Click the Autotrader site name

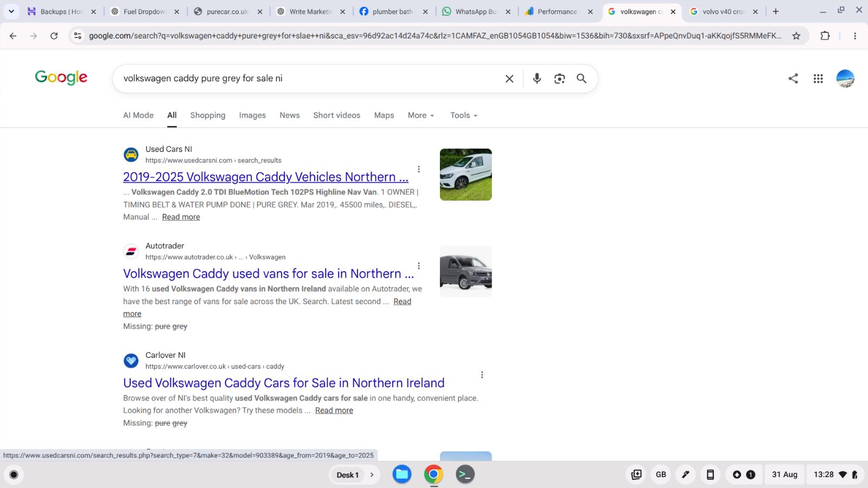(165, 246)
